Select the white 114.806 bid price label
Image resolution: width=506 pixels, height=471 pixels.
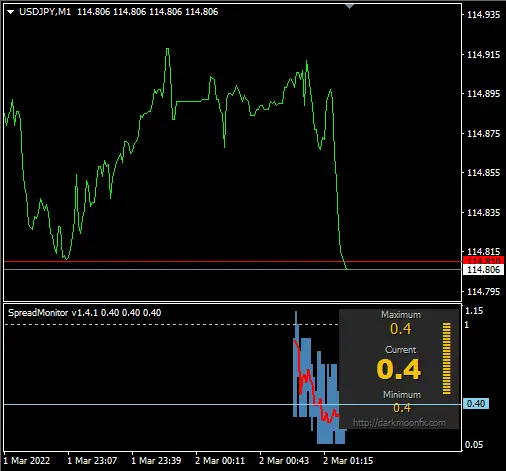coord(483,269)
